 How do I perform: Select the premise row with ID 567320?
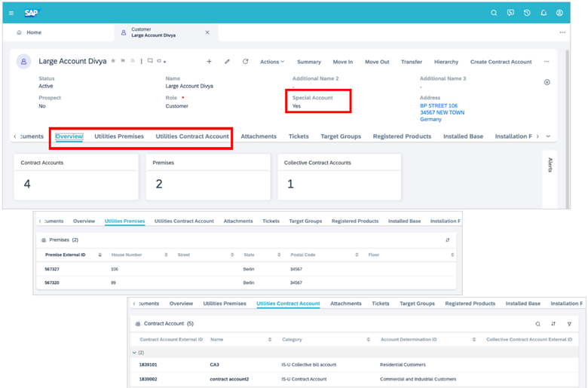[x=247, y=283]
